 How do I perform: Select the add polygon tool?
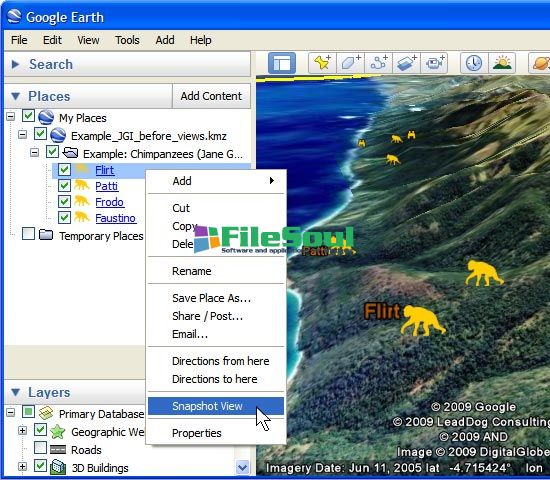click(350, 63)
